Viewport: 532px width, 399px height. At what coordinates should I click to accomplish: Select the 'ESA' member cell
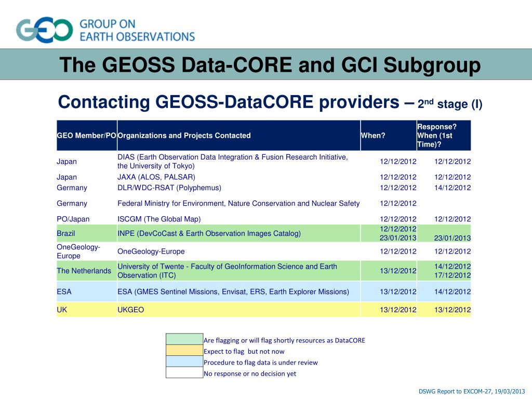point(87,291)
